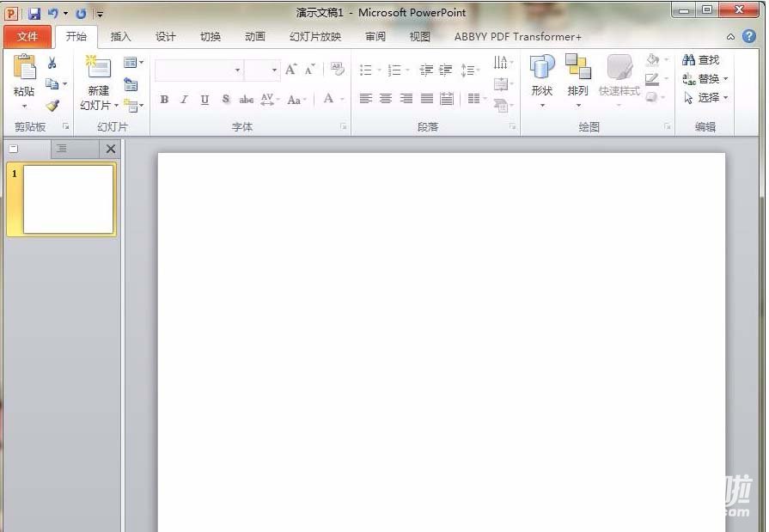Open the font size dropdown
The image size is (769, 532).
[x=275, y=70]
